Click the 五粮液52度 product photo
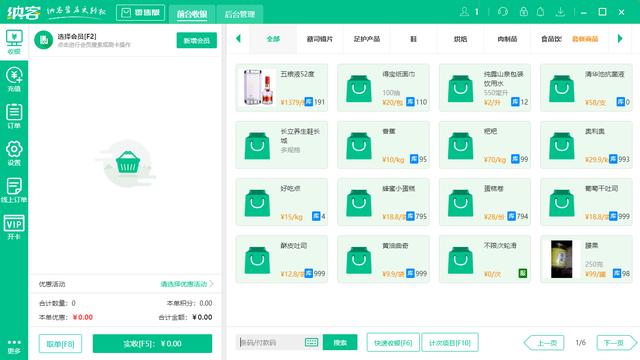640x360 pixels. pos(258,87)
